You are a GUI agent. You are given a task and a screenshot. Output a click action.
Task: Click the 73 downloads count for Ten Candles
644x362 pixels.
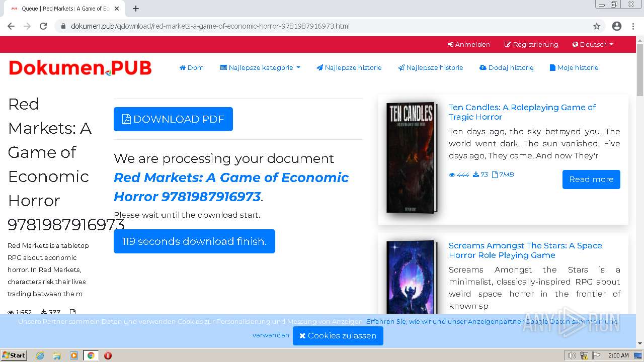[x=480, y=175]
